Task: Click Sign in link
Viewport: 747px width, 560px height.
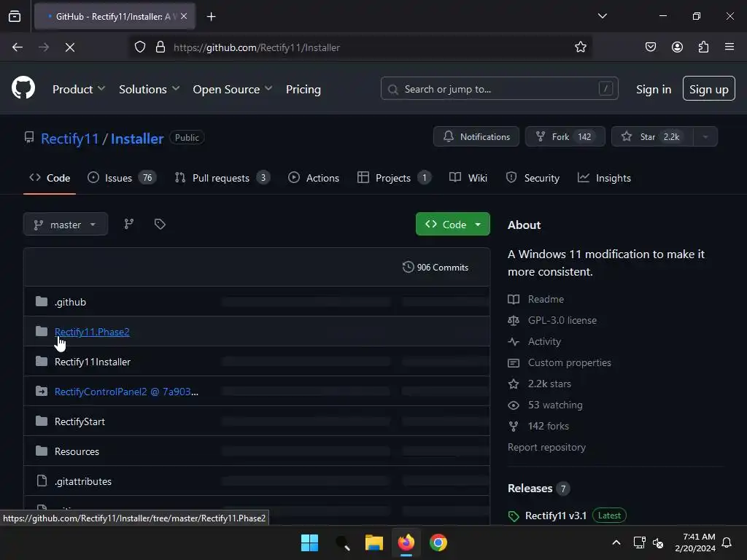Action: (x=653, y=89)
